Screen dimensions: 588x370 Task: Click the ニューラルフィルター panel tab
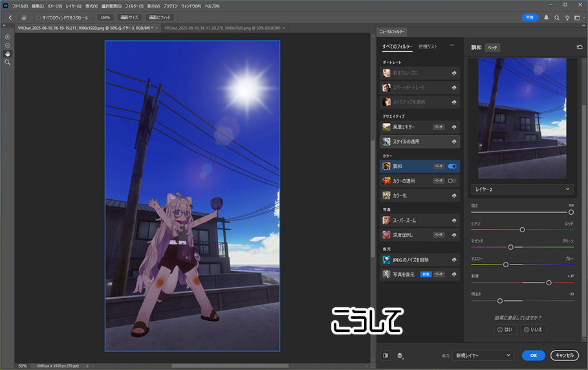(x=391, y=32)
